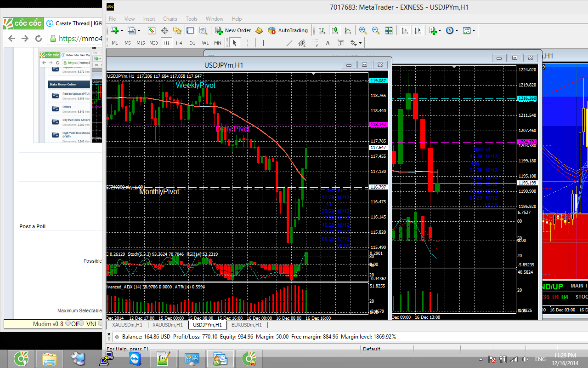Select the equidistant channel tool
This screenshot has width=588, height=368.
pos(302,43)
